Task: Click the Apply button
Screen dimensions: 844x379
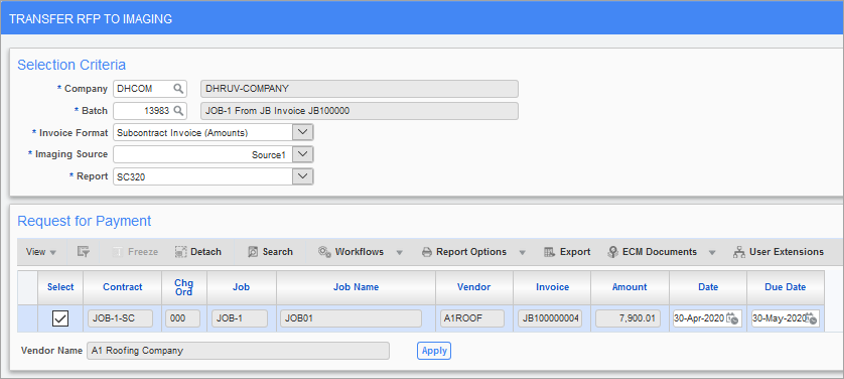Action: (434, 350)
